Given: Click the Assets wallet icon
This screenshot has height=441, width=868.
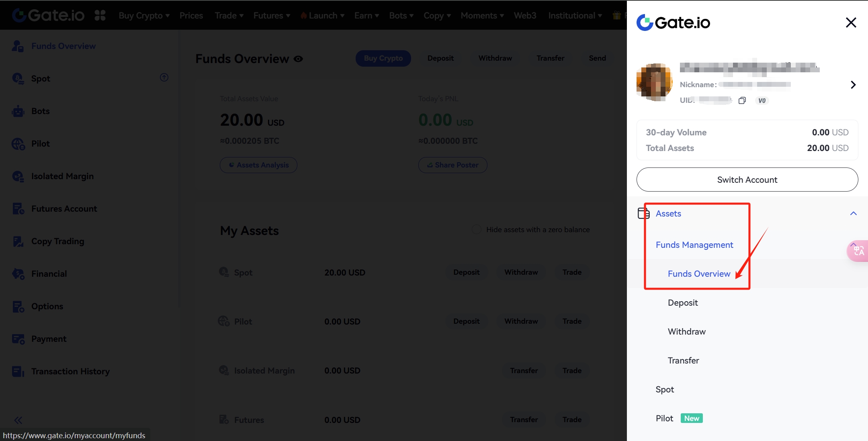Looking at the screenshot, I should pyautogui.click(x=643, y=213).
